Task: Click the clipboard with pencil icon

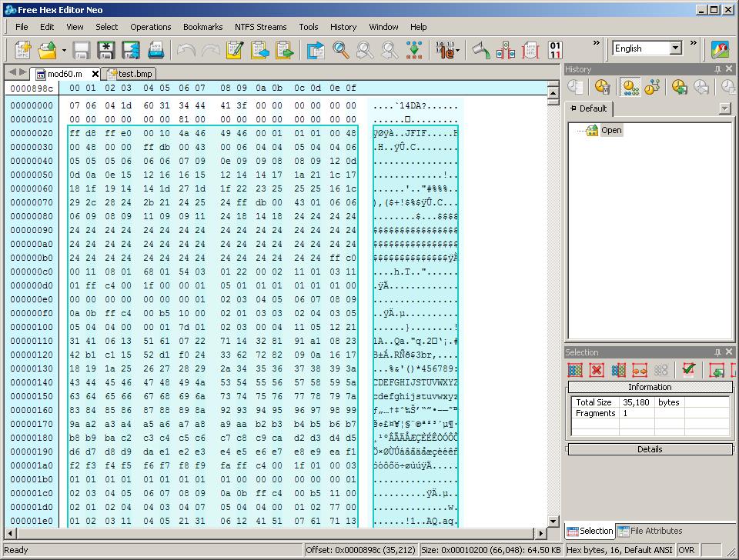Action: coord(236,49)
